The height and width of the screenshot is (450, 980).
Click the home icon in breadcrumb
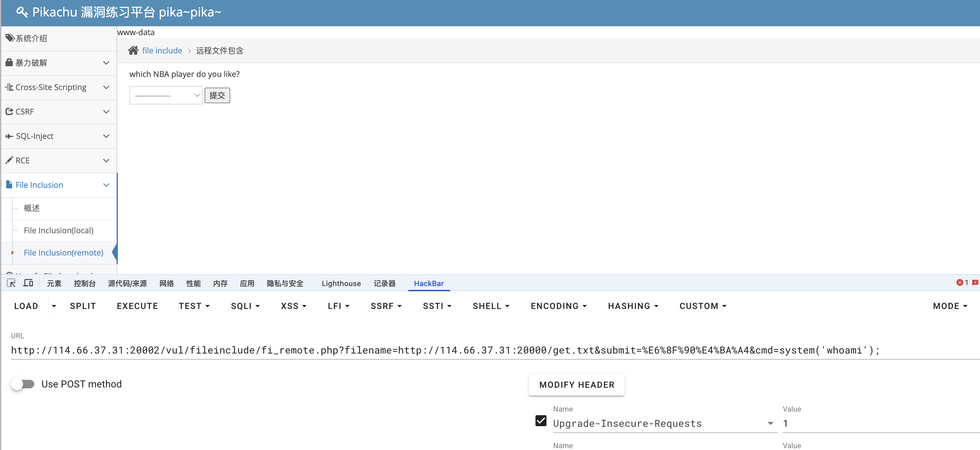(133, 50)
